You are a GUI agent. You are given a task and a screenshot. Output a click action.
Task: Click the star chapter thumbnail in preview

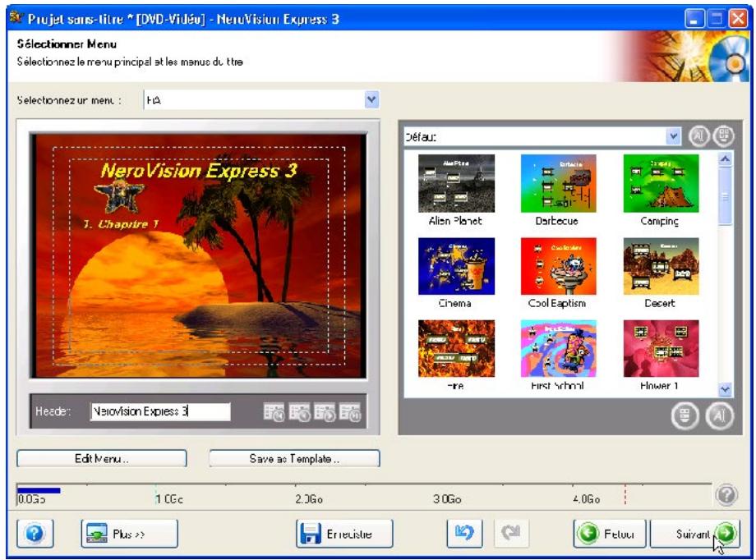[119, 196]
